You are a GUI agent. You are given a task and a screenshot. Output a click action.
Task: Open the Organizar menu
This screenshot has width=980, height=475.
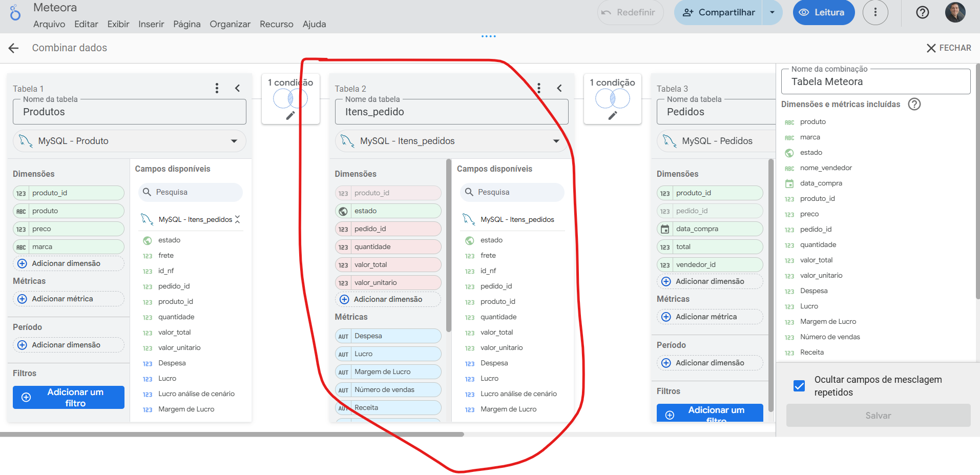pos(230,24)
